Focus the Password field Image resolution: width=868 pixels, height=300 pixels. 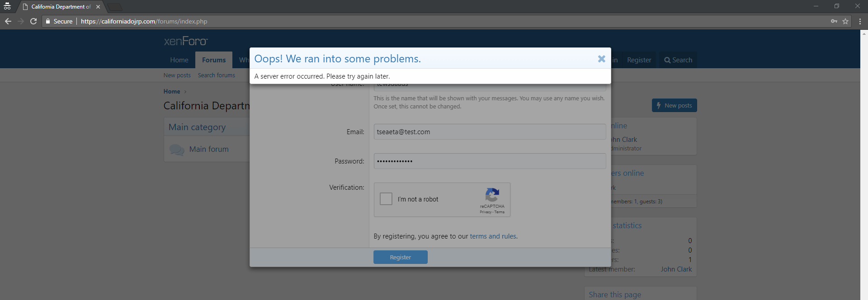[x=490, y=161]
